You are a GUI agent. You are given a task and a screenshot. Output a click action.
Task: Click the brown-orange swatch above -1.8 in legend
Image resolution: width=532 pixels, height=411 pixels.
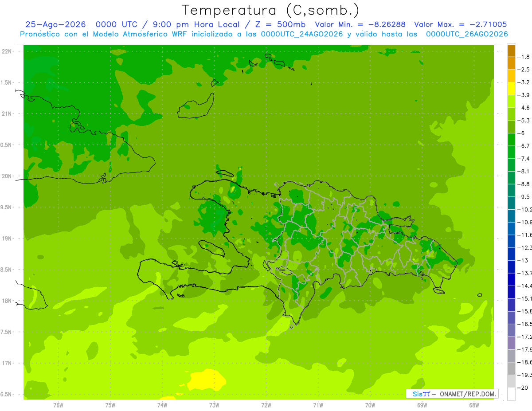point(511,51)
